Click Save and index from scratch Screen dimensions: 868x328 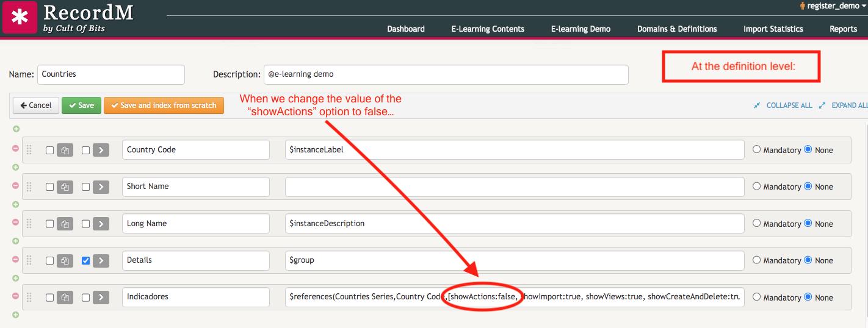tap(164, 105)
